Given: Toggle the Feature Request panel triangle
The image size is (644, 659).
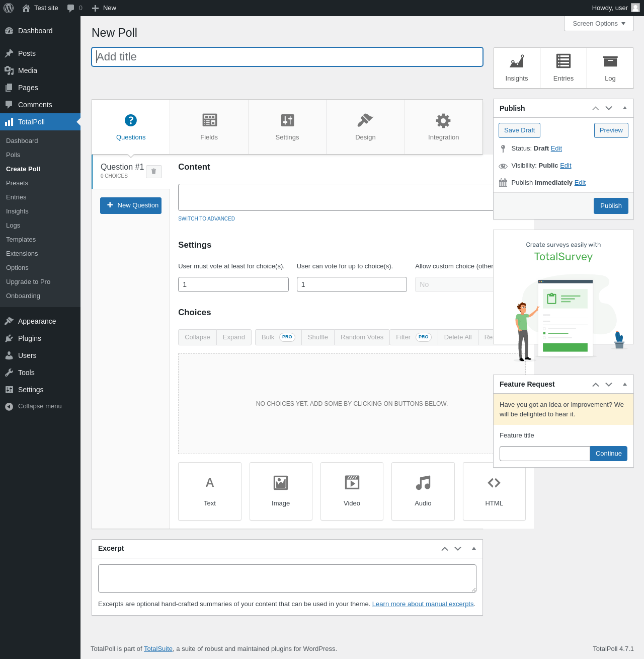Looking at the screenshot, I should (625, 384).
